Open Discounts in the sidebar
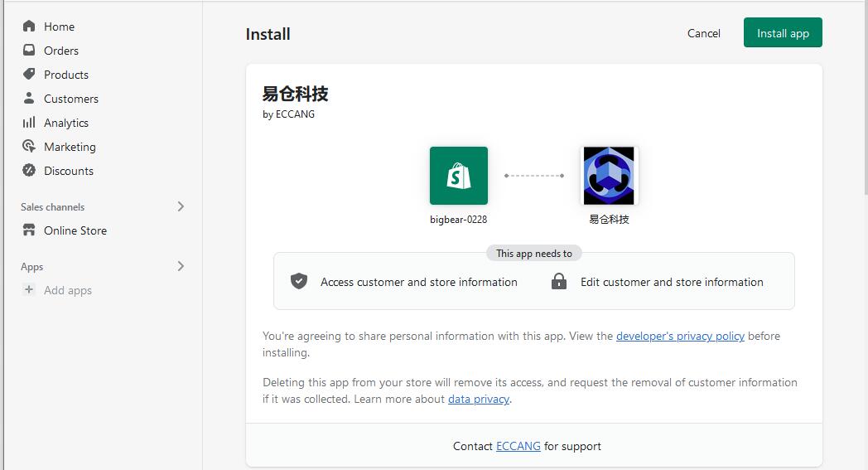868x470 pixels. pos(69,171)
